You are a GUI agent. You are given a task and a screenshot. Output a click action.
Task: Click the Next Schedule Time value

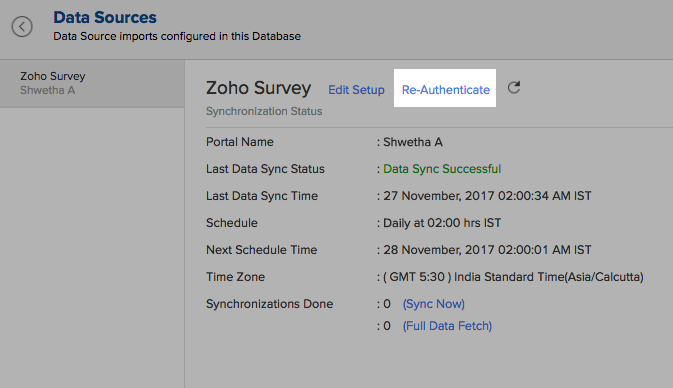click(x=487, y=250)
